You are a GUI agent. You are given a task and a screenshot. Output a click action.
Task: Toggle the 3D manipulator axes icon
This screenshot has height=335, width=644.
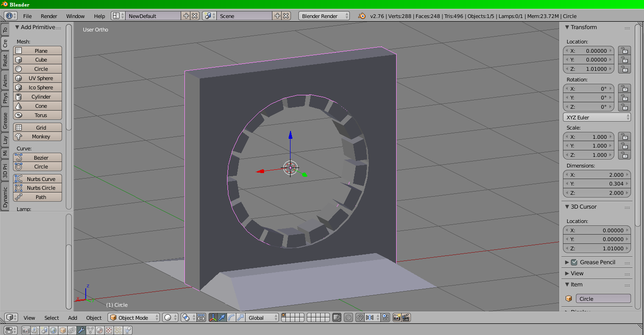pyautogui.click(x=213, y=317)
